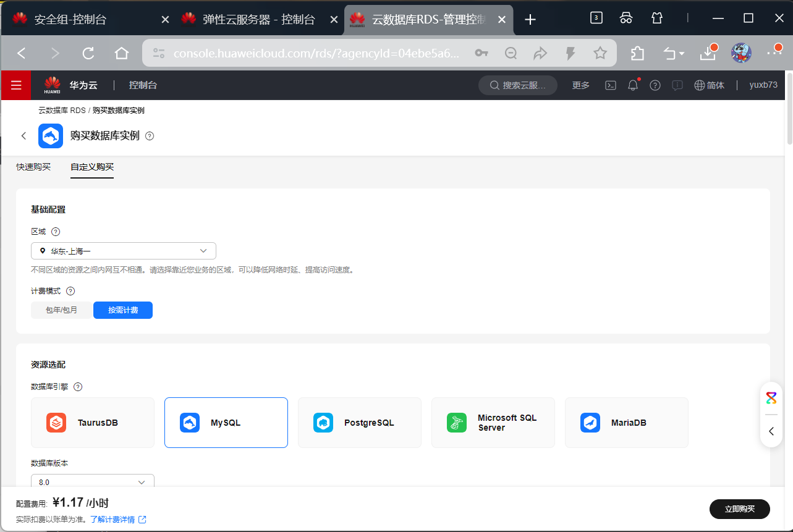Click the incognito spy glasses icon
Screen dimensions: 793x532
(626, 18)
